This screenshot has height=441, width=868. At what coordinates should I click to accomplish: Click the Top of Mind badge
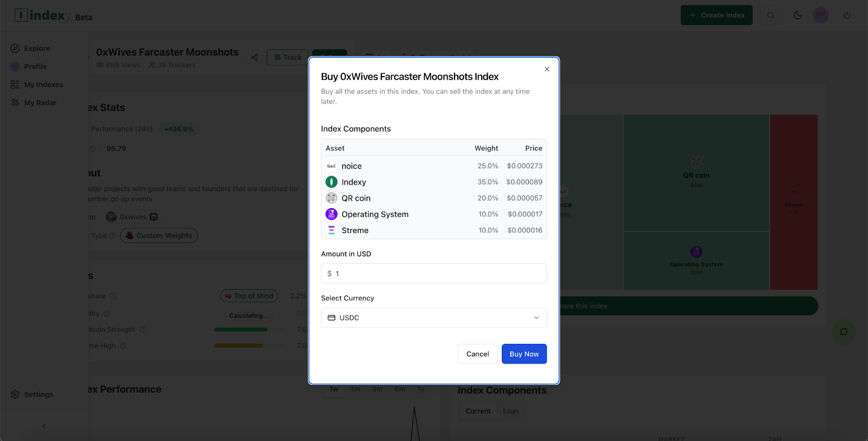[249, 296]
